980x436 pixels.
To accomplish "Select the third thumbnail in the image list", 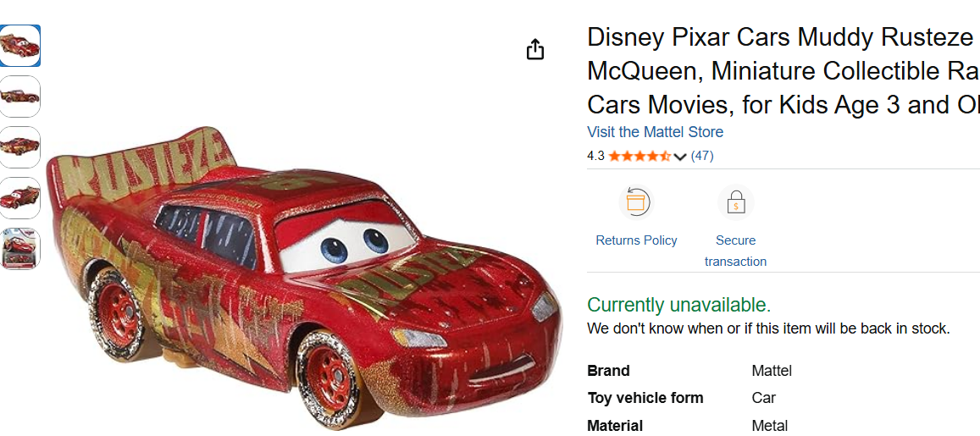I will click(x=19, y=147).
